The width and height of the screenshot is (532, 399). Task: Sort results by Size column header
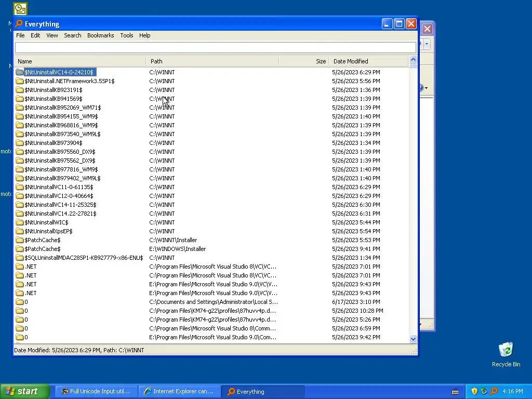[x=303, y=61]
